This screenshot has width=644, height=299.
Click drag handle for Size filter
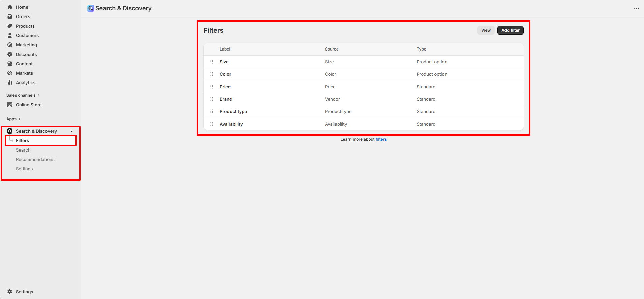212,62
